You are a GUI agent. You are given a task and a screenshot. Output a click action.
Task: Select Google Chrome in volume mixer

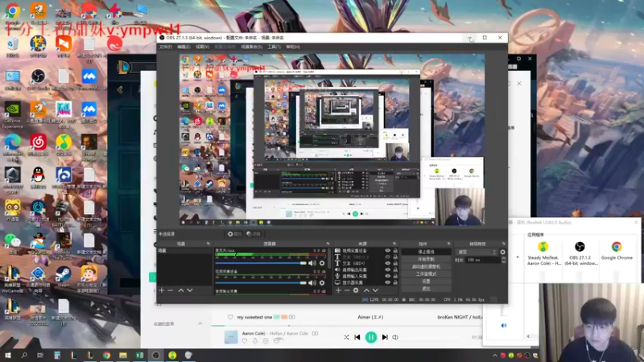click(617, 251)
